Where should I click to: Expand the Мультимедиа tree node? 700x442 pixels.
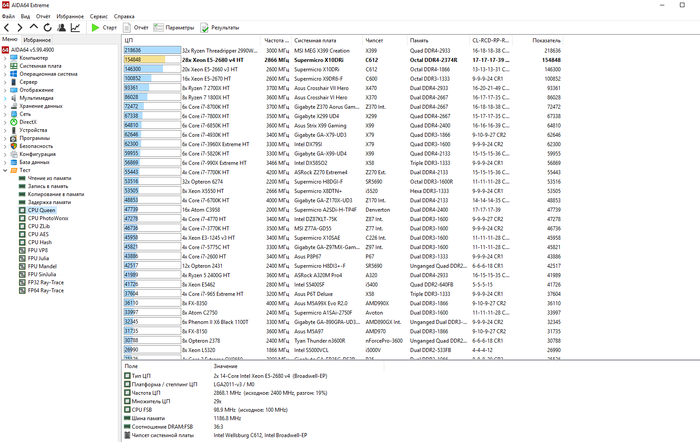click(x=5, y=98)
